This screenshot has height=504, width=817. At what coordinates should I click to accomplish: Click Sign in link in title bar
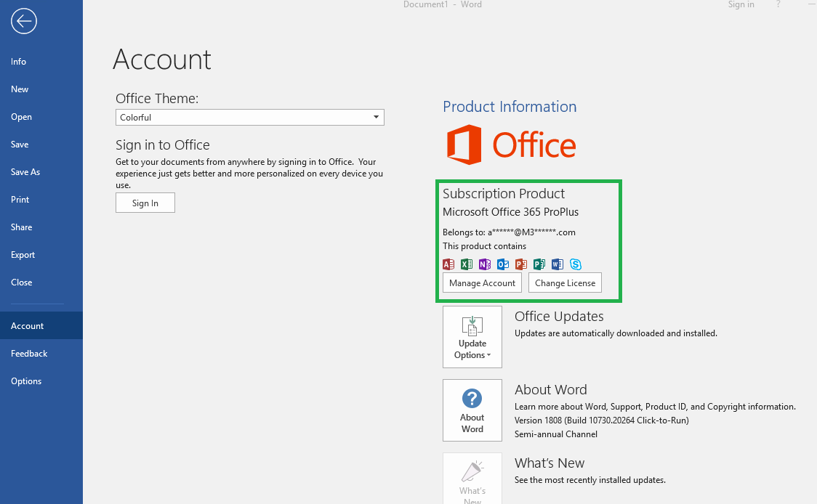(x=741, y=4)
